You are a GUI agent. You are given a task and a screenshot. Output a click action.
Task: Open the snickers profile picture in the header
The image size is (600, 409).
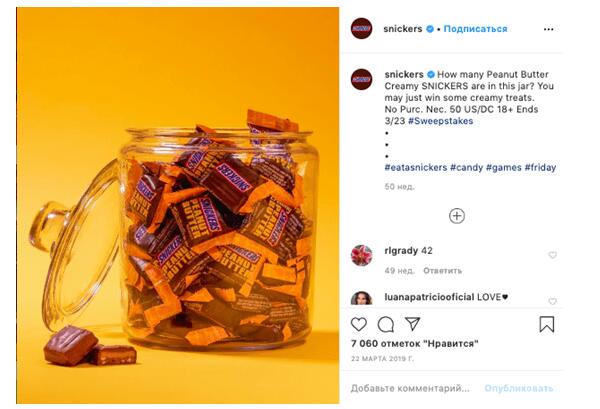361,28
